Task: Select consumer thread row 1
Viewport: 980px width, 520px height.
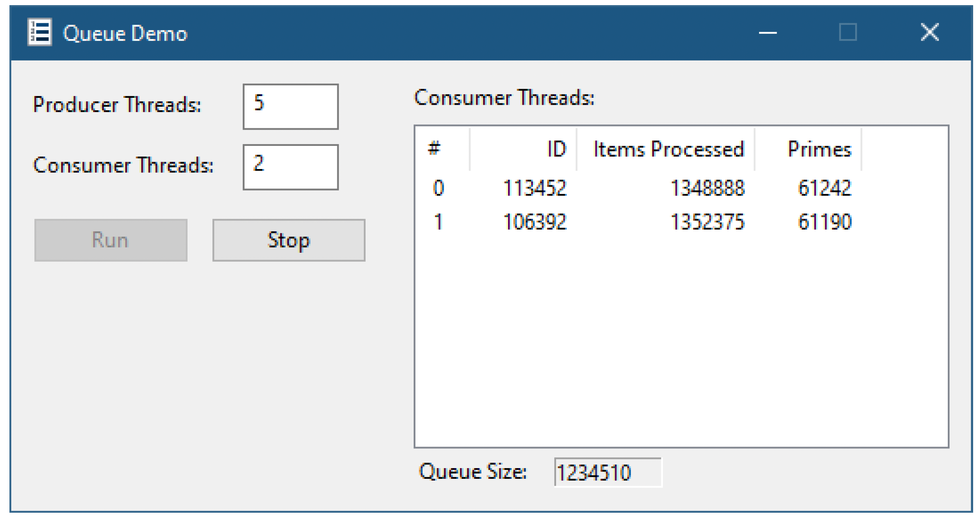Action: (638, 222)
